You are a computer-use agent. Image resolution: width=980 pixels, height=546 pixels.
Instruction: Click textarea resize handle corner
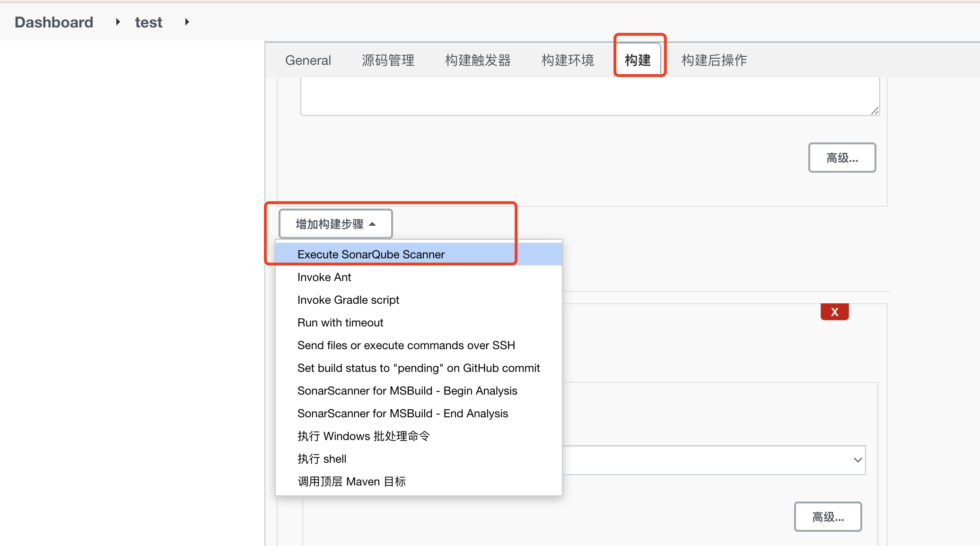[x=875, y=111]
